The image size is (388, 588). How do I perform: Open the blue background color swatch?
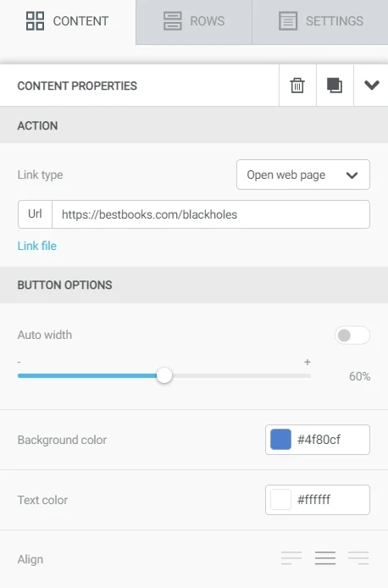(x=280, y=440)
